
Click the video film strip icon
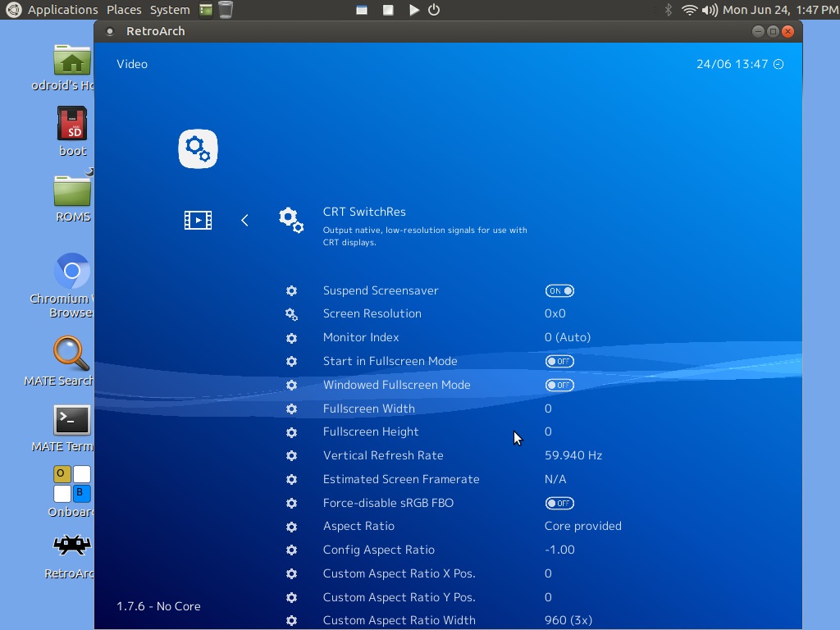(x=198, y=220)
